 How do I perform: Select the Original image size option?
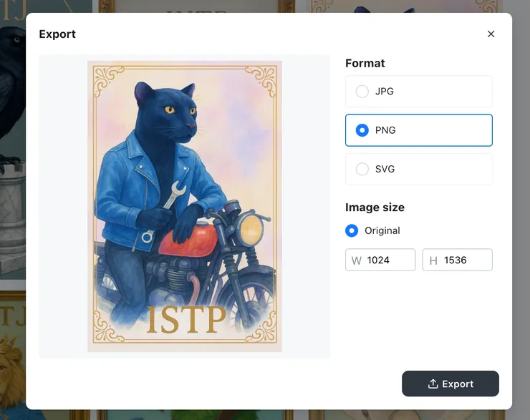point(352,230)
